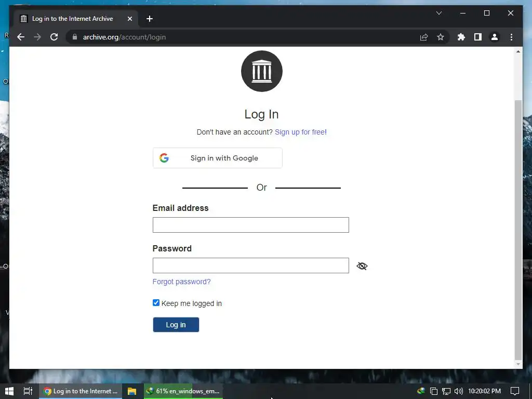Focus the Password field
Screen dimensions: 532x399
tap(251, 265)
